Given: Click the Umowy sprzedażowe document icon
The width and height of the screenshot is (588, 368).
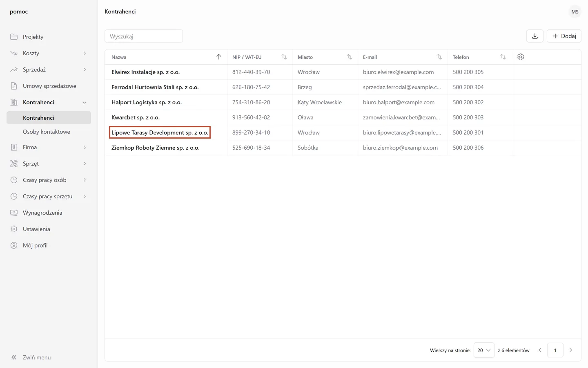Looking at the screenshot, I should pyautogui.click(x=14, y=86).
